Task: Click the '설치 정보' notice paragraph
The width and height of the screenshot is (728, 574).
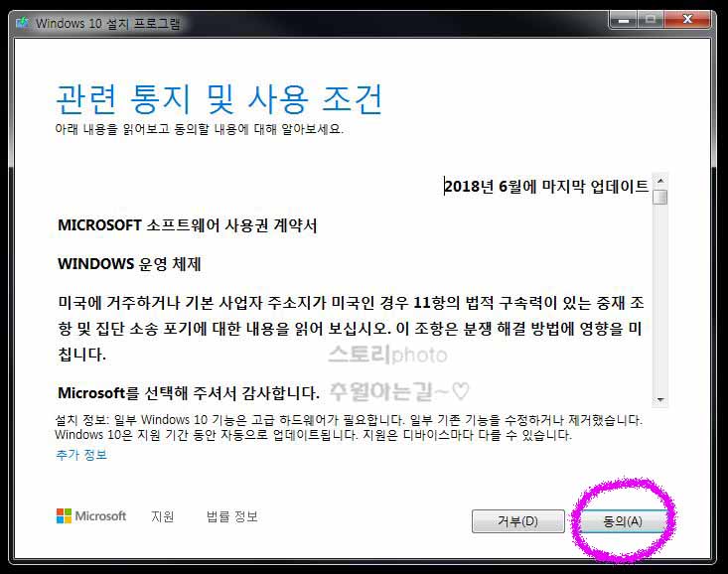Action: pyautogui.click(x=349, y=427)
